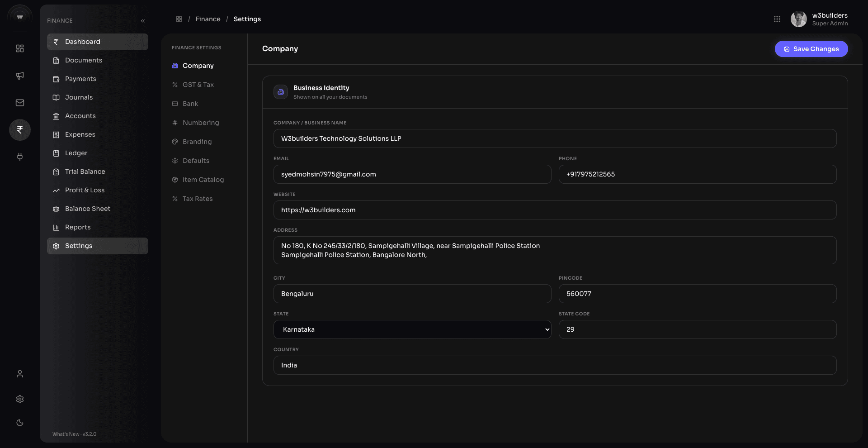Click the breadcrumb home grid icon
868x448 pixels.
pyautogui.click(x=179, y=19)
